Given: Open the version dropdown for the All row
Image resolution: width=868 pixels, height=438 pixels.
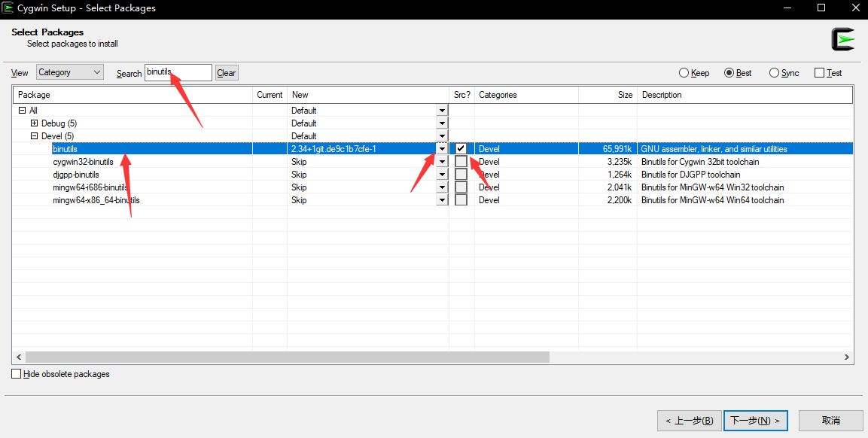Looking at the screenshot, I should pos(442,110).
